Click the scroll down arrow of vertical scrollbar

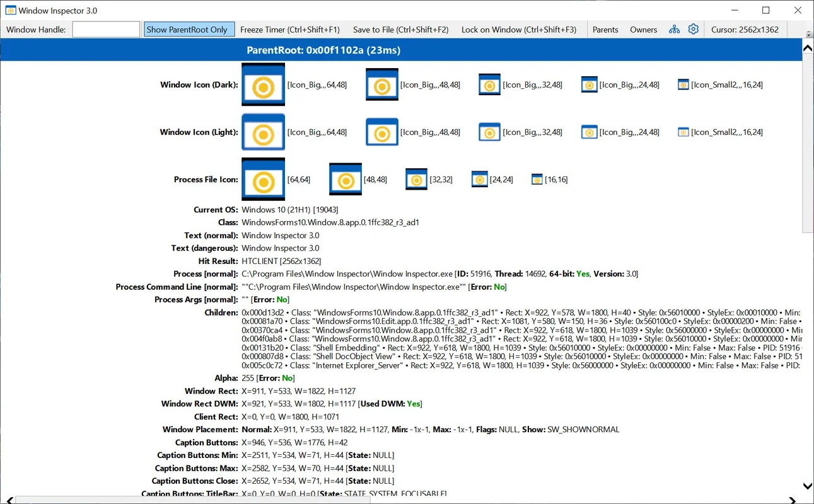[x=808, y=486]
